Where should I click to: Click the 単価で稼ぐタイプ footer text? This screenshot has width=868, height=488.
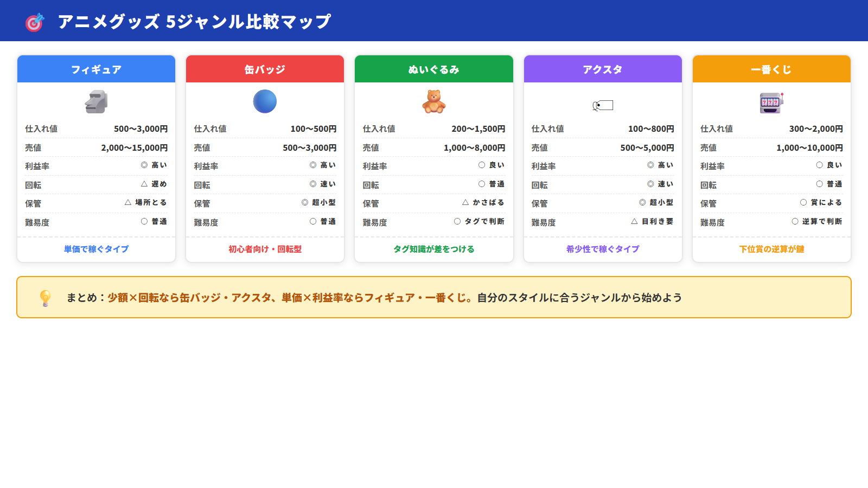tap(96, 249)
